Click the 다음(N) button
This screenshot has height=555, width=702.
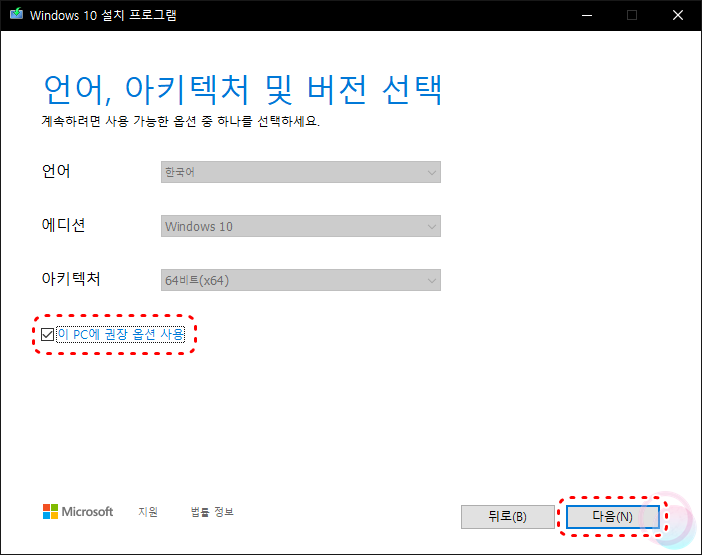point(612,517)
